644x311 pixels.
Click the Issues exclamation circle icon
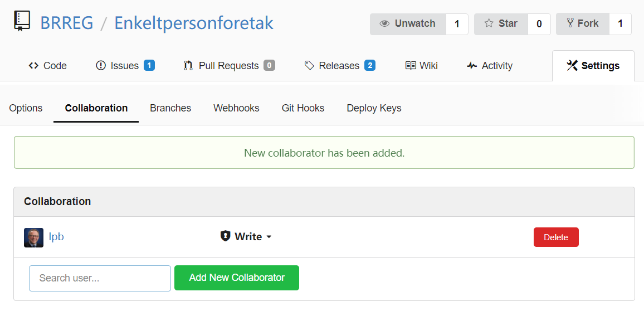point(101,66)
